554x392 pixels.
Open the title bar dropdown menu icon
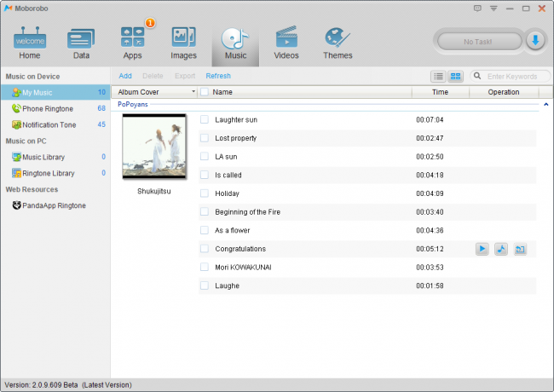point(493,9)
